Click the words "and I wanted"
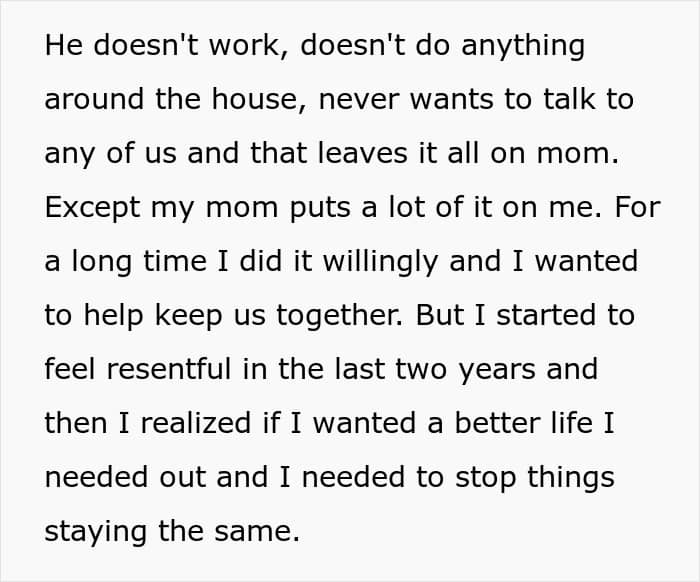Viewport: 700px width, 582px height. pyautogui.click(x=543, y=261)
